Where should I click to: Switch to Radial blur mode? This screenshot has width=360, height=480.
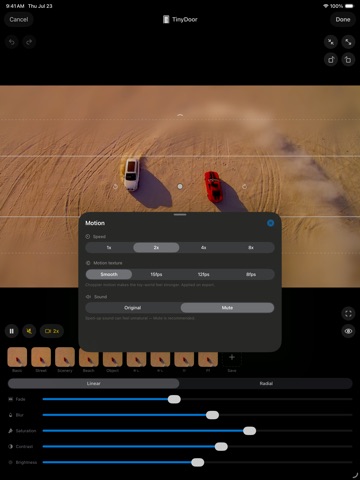(x=266, y=383)
